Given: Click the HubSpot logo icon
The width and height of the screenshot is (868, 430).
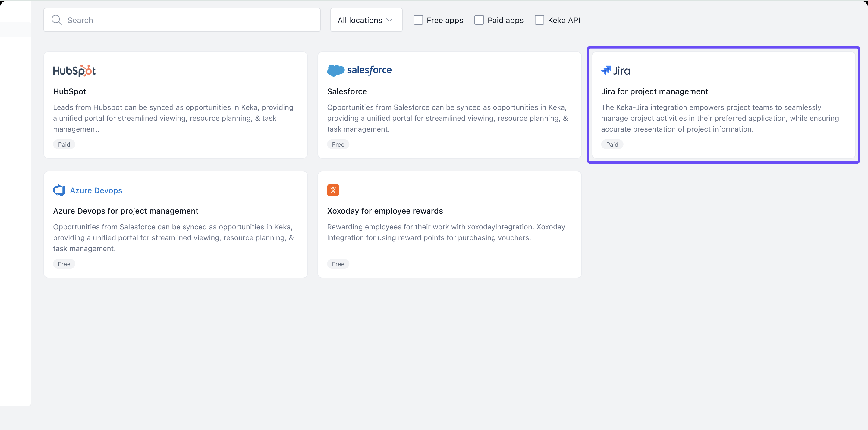Looking at the screenshot, I should [x=74, y=71].
